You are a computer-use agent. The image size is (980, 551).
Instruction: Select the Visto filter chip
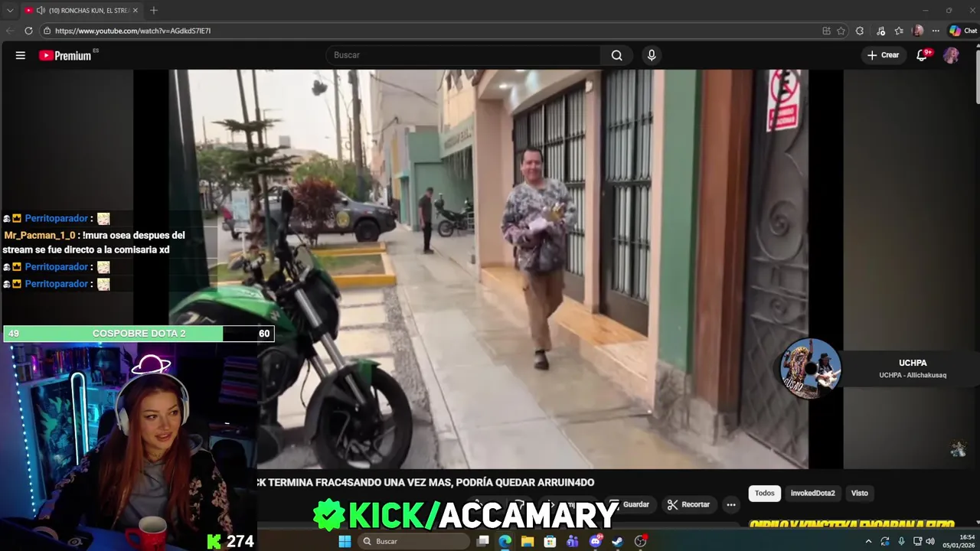tap(860, 494)
